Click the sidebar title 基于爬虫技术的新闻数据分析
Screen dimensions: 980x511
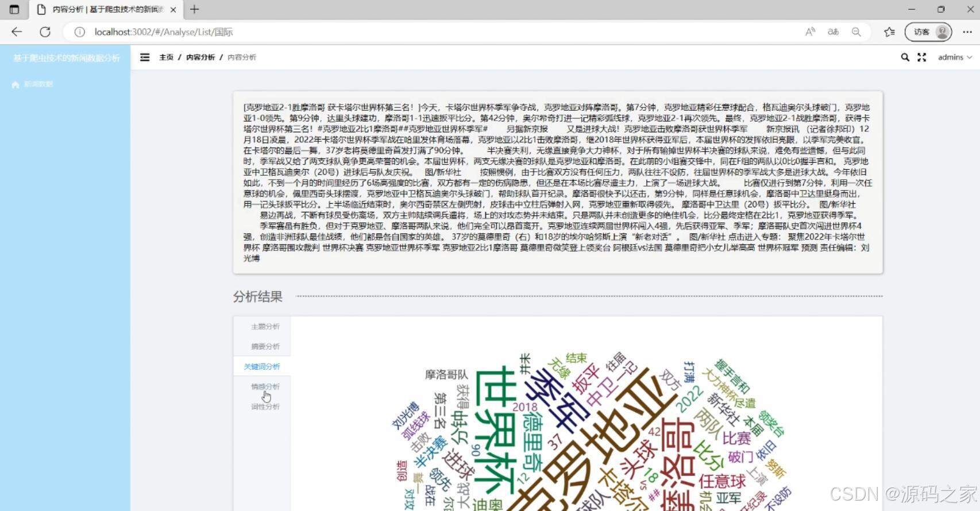tap(67, 58)
